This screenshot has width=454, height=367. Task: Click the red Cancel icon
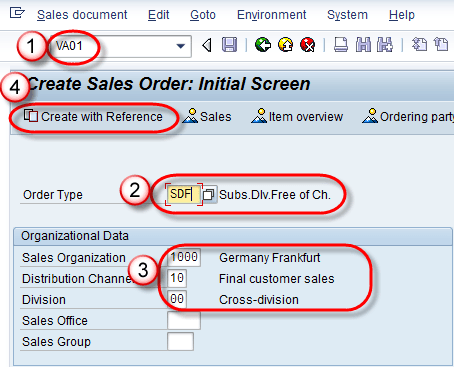[x=308, y=45]
